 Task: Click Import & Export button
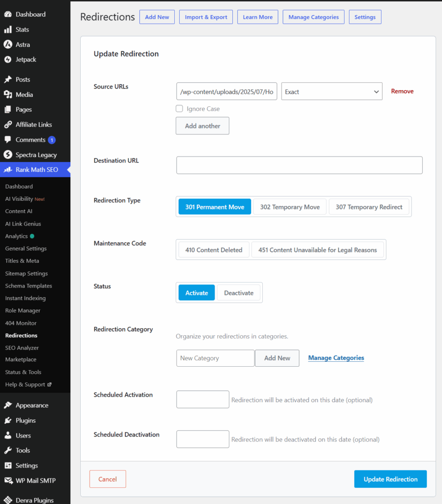click(x=206, y=17)
